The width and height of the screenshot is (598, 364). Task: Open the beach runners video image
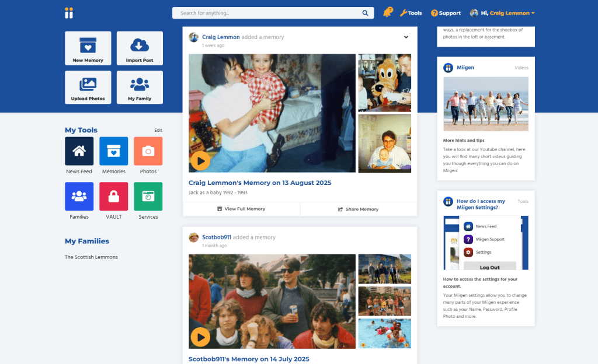point(486,104)
